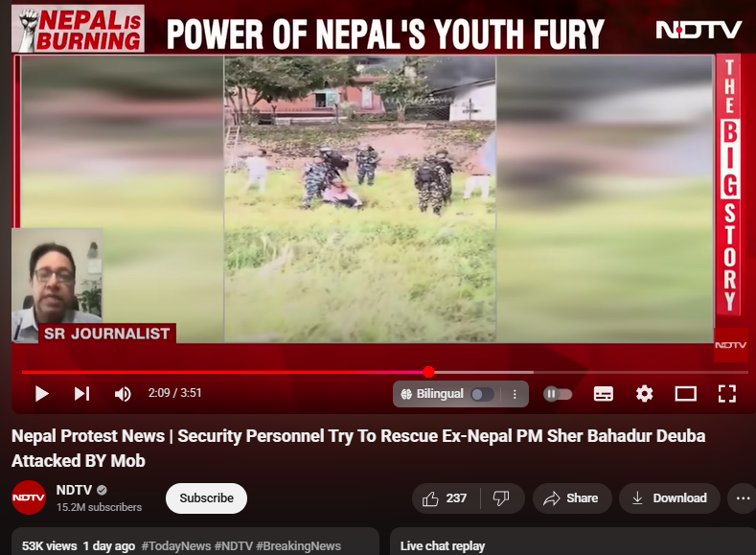Mute the volume speaker icon
Viewport: 756px width, 555px height.
point(123,394)
